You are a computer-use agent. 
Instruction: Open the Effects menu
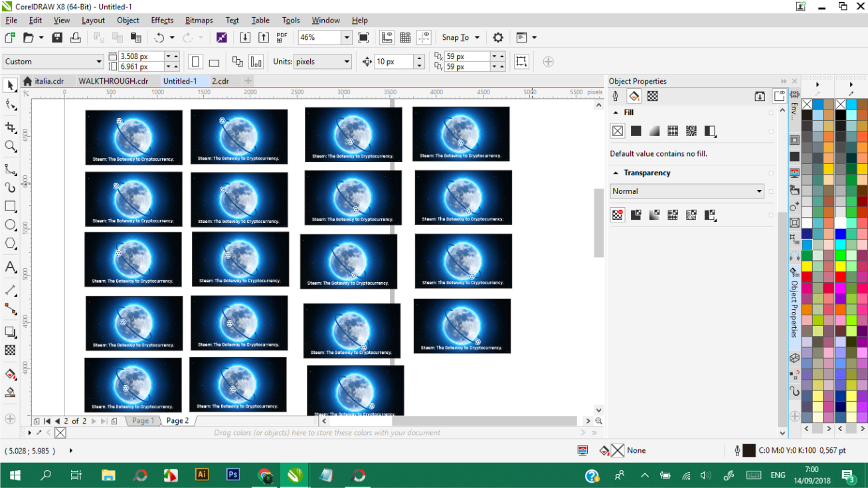162,21
